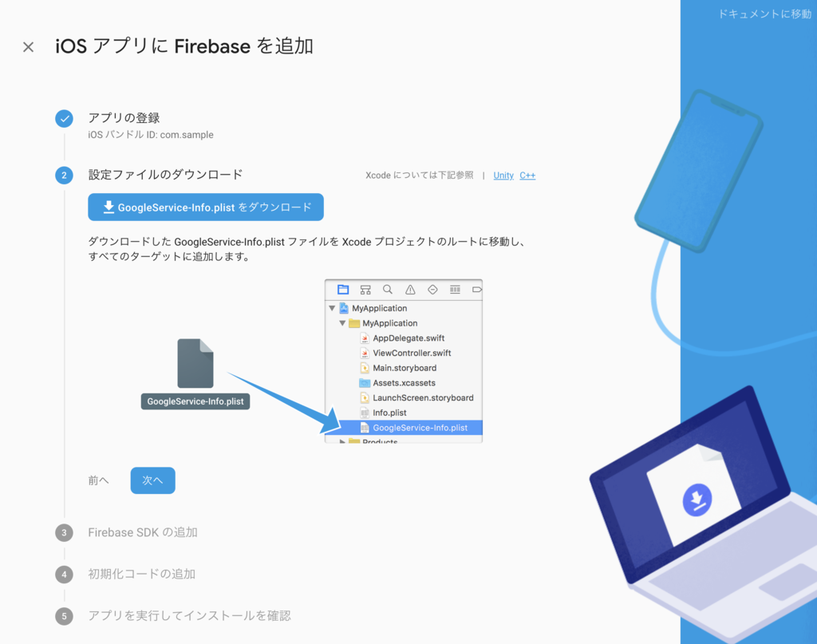The height and width of the screenshot is (644, 817).
Task: Click the 次へ (Next) button
Action: [152, 480]
